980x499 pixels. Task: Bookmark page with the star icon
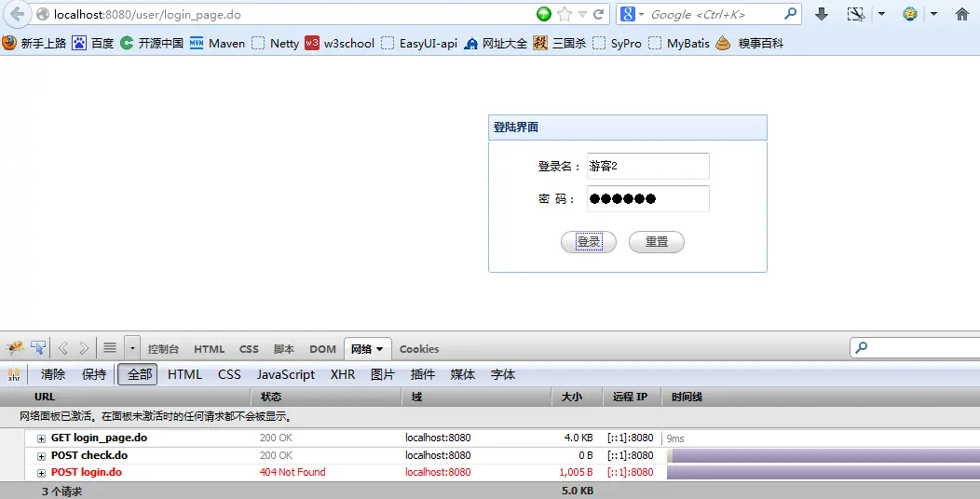pos(564,14)
